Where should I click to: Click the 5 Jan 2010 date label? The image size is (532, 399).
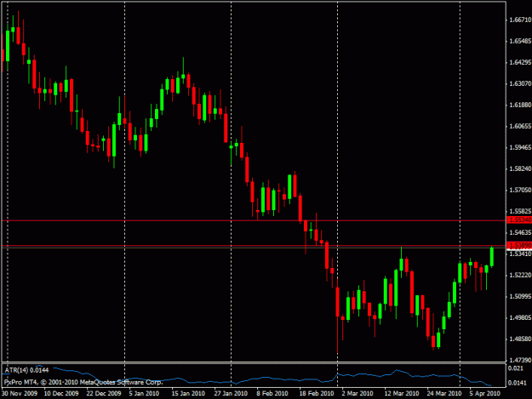click(144, 394)
